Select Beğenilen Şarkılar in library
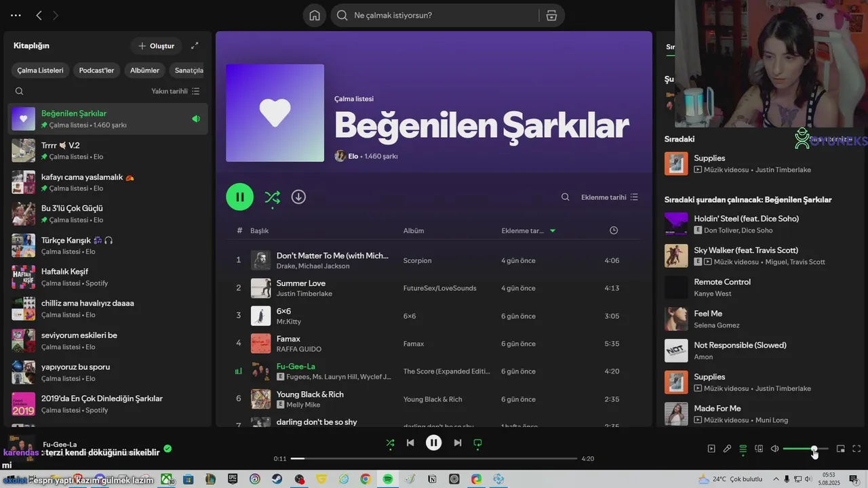868x488 pixels. click(108, 119)
